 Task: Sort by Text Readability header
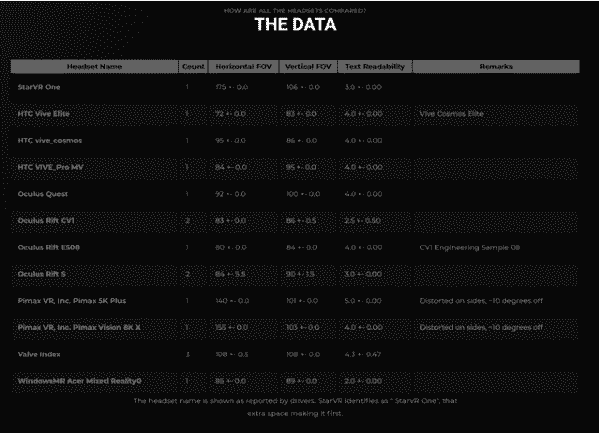pos(375,66)
